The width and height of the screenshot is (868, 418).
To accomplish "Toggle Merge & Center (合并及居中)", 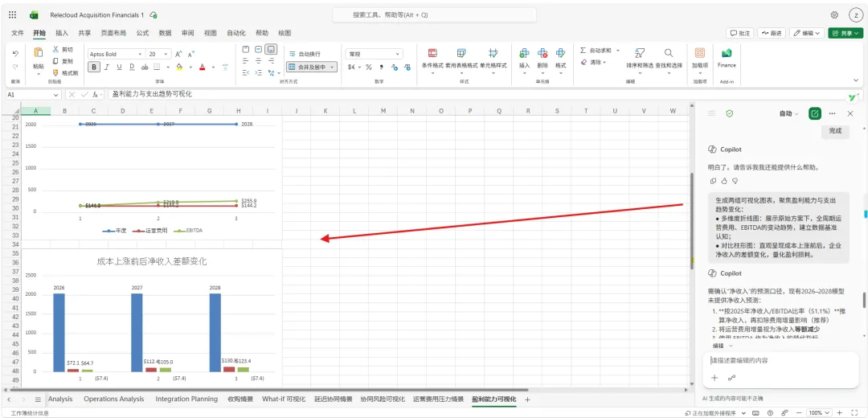I will pos(311,67).
